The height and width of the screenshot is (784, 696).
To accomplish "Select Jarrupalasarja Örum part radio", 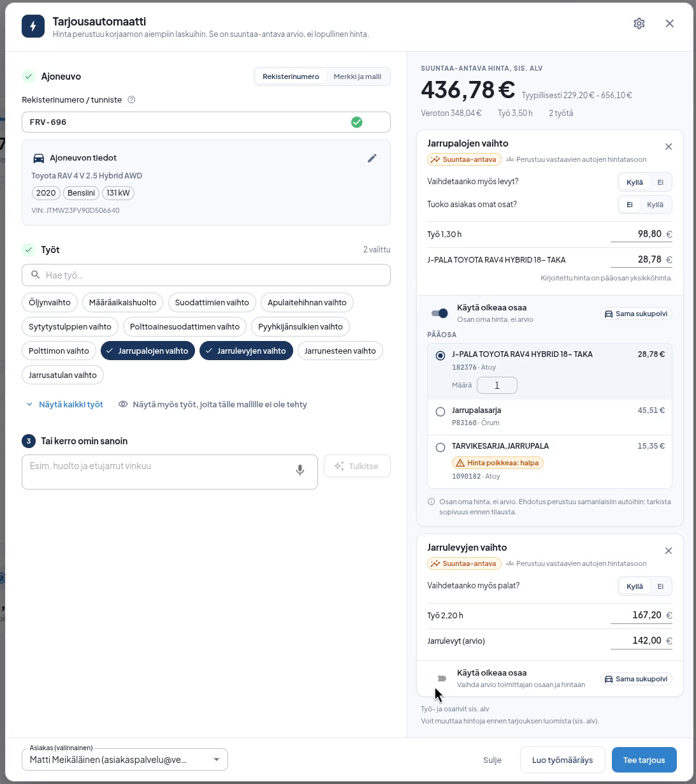I will click(440, 412).
